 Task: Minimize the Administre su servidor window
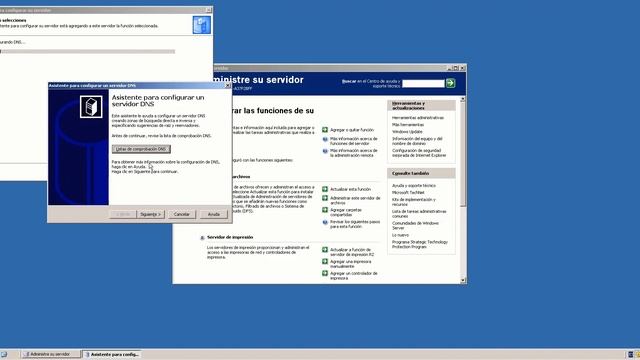coord(450,68)
